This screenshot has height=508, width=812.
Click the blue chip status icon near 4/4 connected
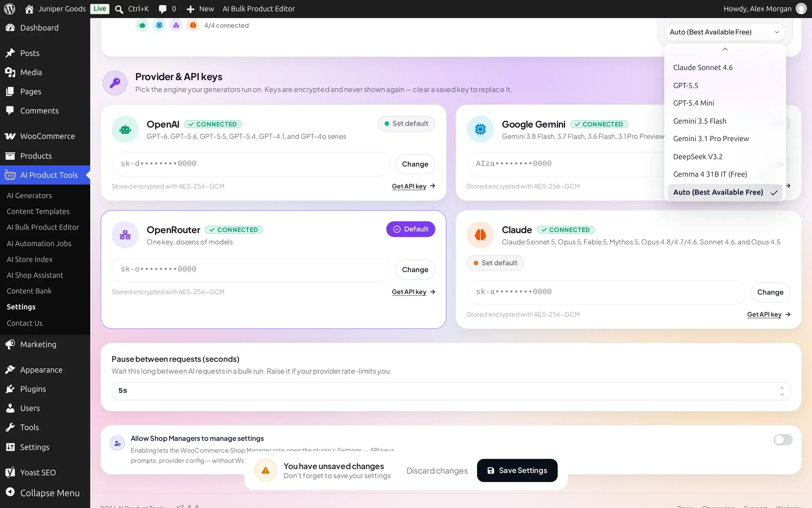click(159, 25)
